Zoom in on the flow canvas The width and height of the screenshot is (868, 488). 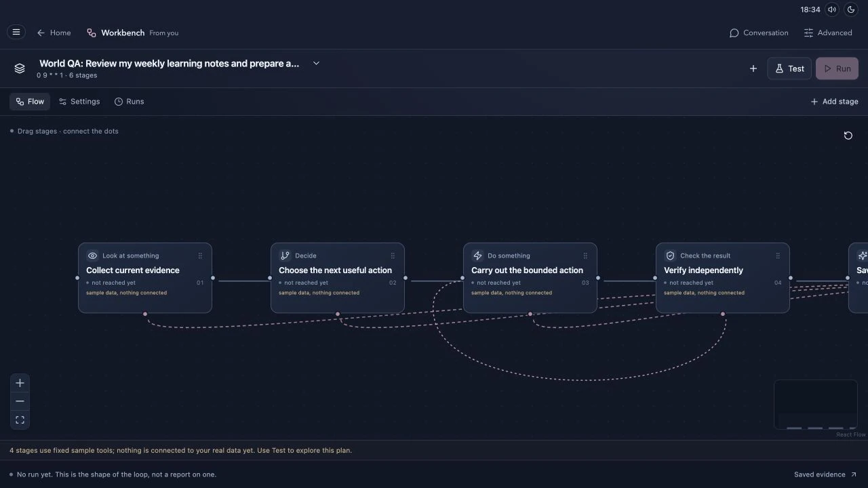pos(20,383)
